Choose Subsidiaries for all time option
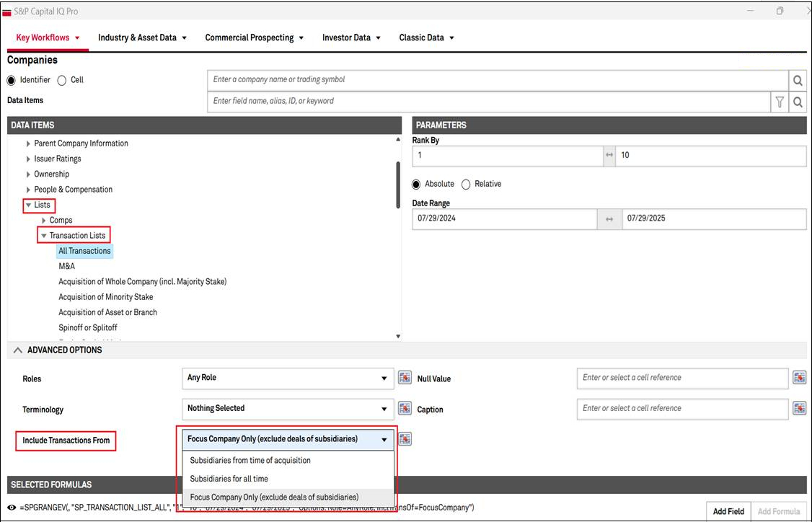This screenshot has height=522, width=812. 229,479
